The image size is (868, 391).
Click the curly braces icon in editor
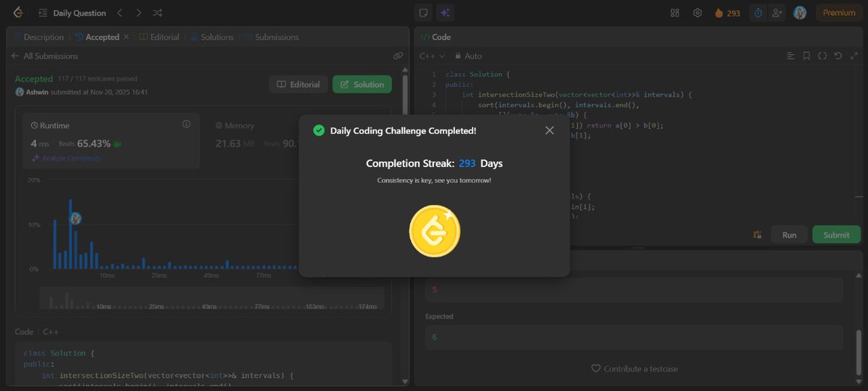click(822, 56)
